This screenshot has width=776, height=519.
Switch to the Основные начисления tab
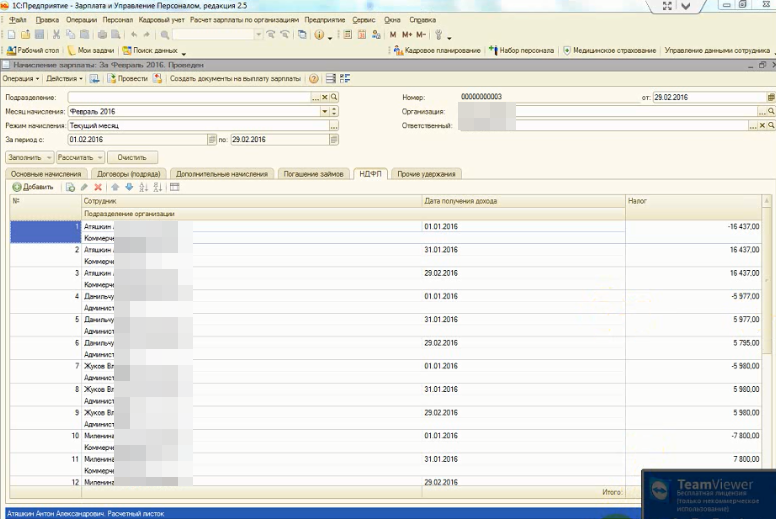coord(45,174)
